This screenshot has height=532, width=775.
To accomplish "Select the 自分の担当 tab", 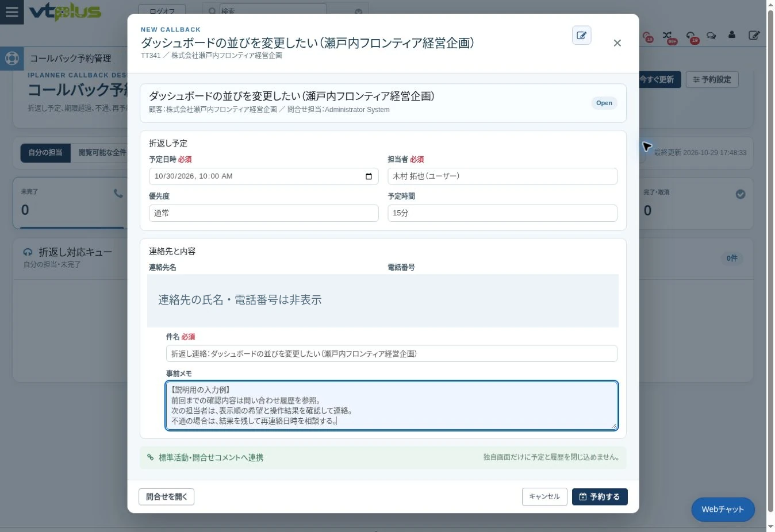I will click(45, 153).
